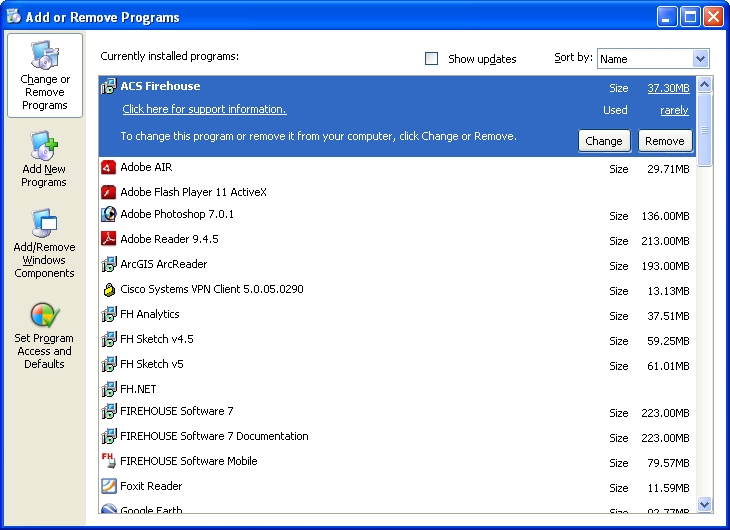Select FH Sketch v4.5 entry
Image resolution: width=730 pixels, height=530 pixels.
tap(397, 340)
